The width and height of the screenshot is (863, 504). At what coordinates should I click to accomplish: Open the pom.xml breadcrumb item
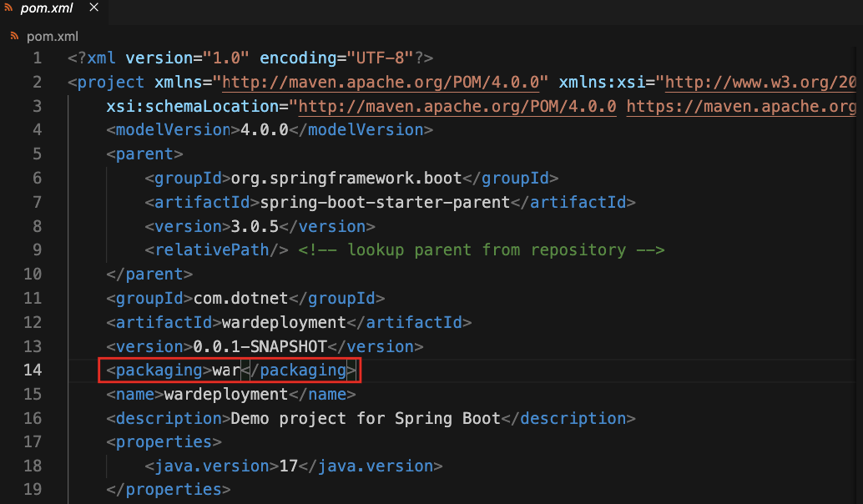pos(53,37)
